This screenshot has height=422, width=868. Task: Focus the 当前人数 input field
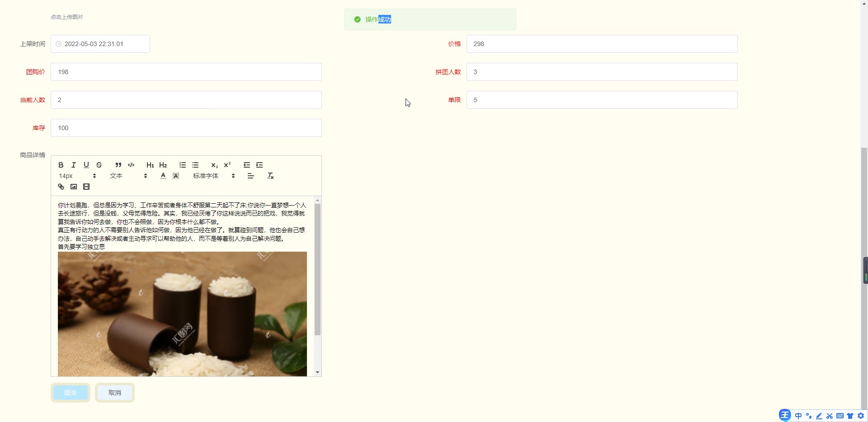[186, 100]
